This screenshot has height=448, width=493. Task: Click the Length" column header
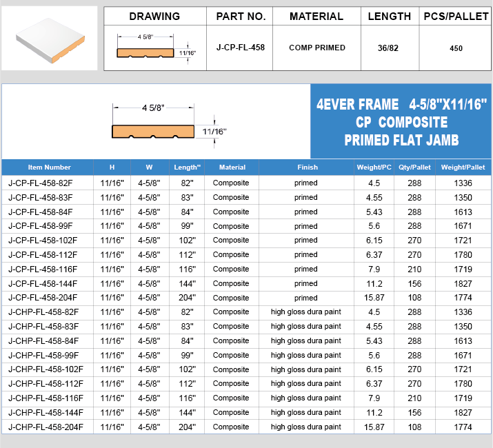(187, 167)
